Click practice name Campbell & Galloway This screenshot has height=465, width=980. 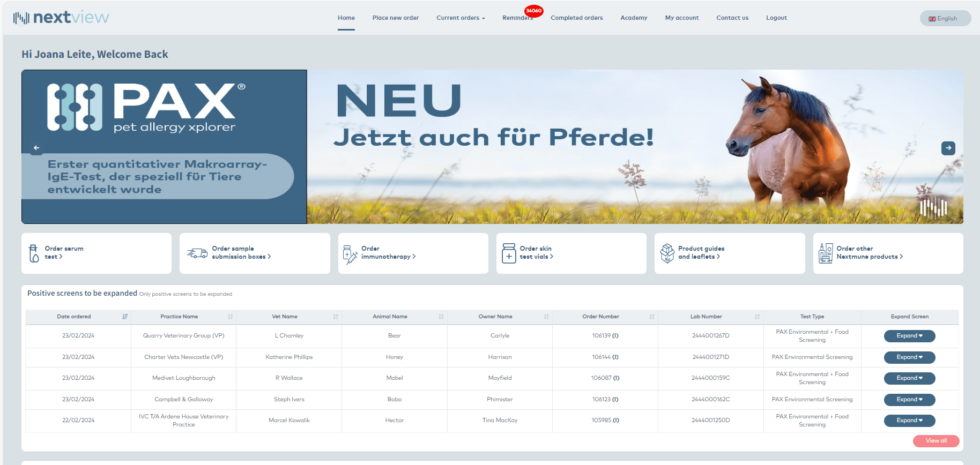184,400
